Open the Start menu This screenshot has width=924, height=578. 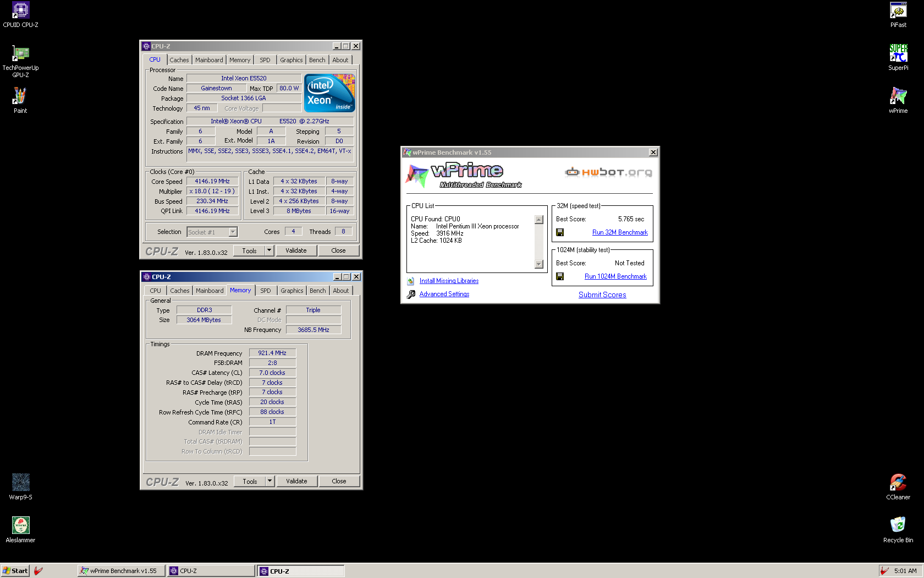coord(15,571)
